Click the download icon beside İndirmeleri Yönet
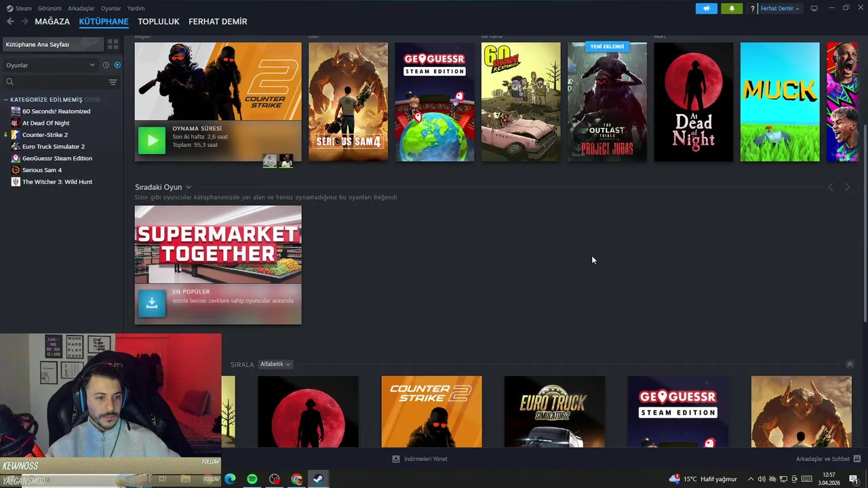Image resolution: width=868 pixels, height=488 pixels. coord(396,459)
